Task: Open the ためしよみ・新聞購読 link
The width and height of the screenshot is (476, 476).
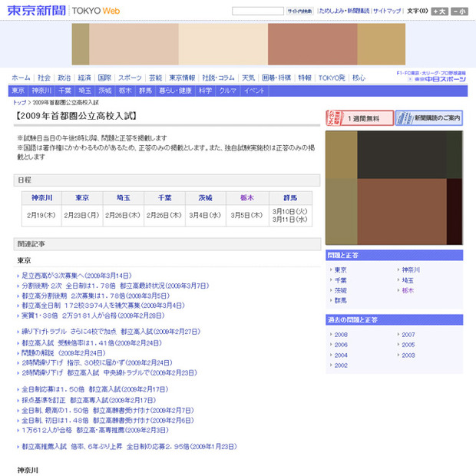Action: [344, 11]
